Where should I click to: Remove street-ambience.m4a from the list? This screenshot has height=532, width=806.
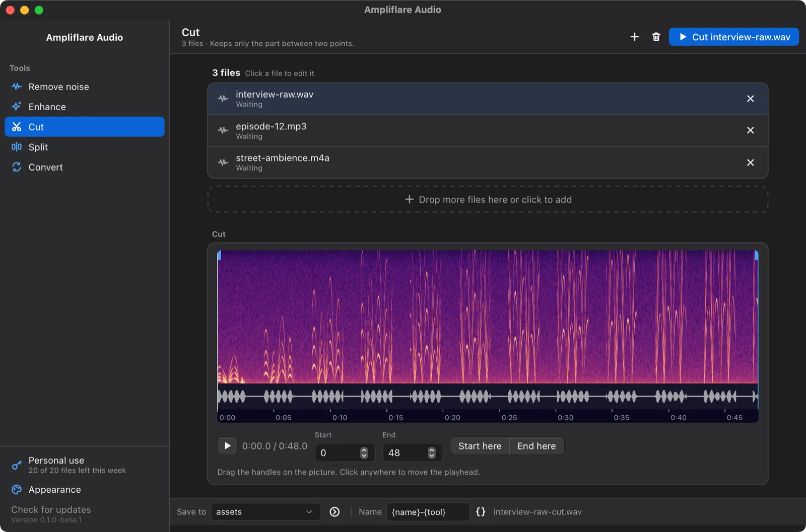tap(750, 163)
